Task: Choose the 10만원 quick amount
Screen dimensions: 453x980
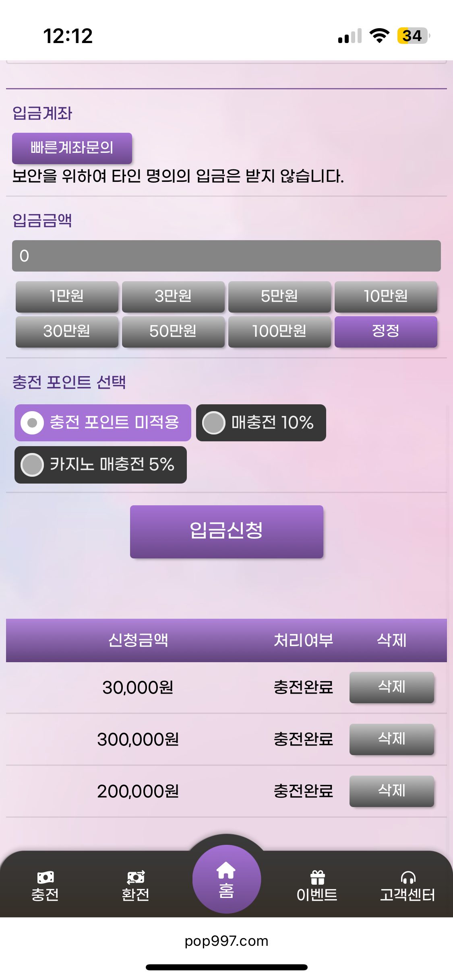Action: 386,296
